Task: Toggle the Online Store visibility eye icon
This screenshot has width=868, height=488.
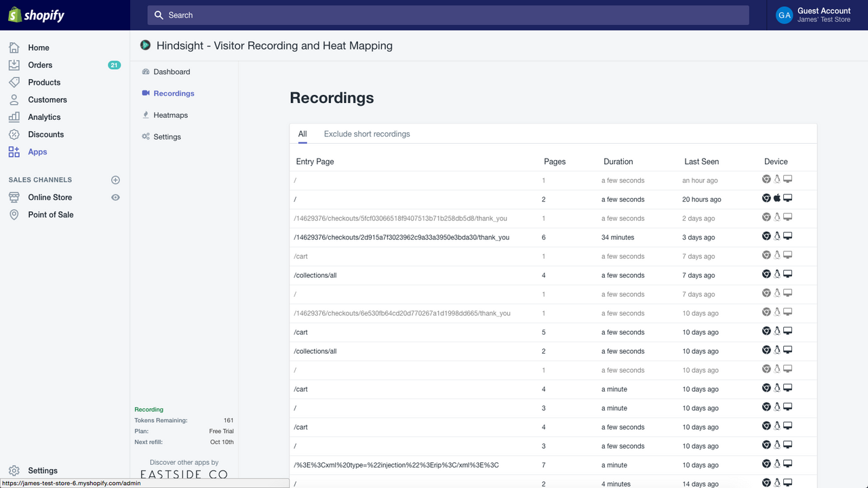Action: (115, 197)
